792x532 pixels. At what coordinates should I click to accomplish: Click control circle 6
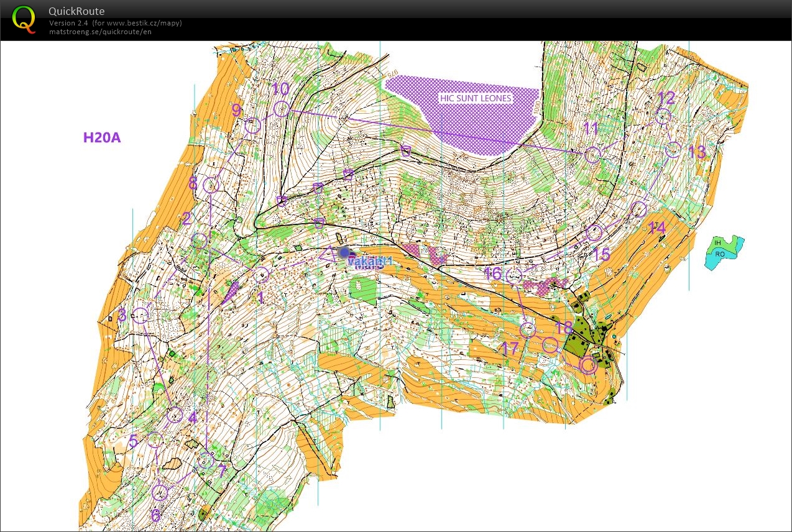pos(160,492)
